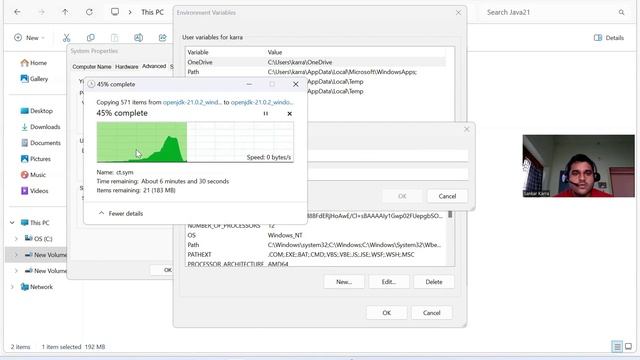
Task: Open Music folder in sidebar
Action: 33,175
